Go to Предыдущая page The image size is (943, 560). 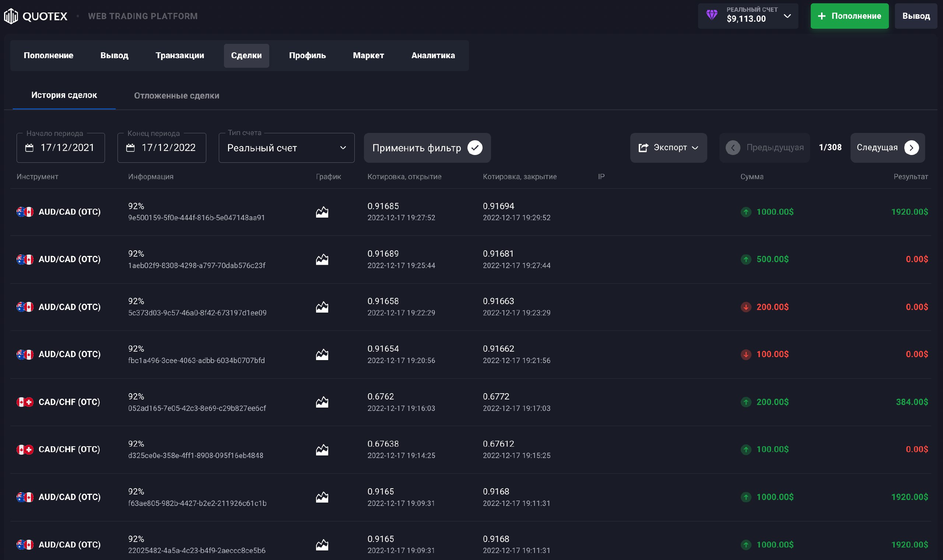tap(764, 148)
